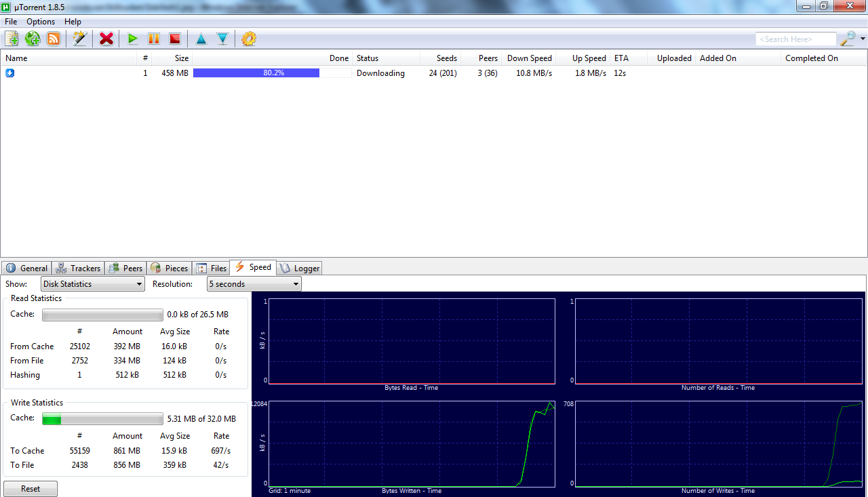Click the green Start torrent icon

coord(133,39)
